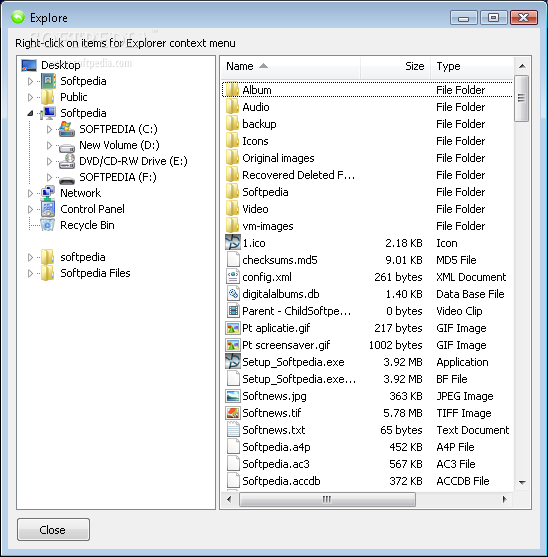This screenshot has height=557, width=548.
Task: Minimize the Explore window
Action: [x=463, y=17]
